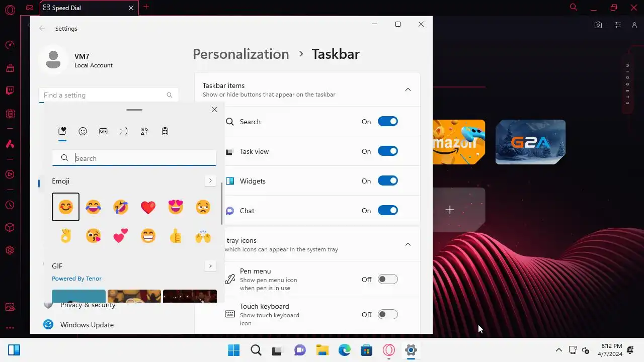Add new Opera tab plus button
This screenshot has height=362, width=644.
tap(146, 7)
